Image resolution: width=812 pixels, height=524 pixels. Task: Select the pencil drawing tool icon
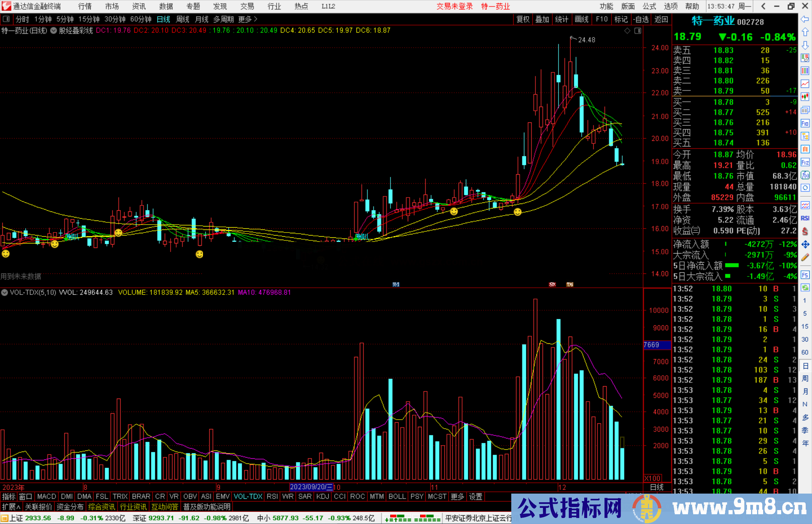[x=805, y=257]
